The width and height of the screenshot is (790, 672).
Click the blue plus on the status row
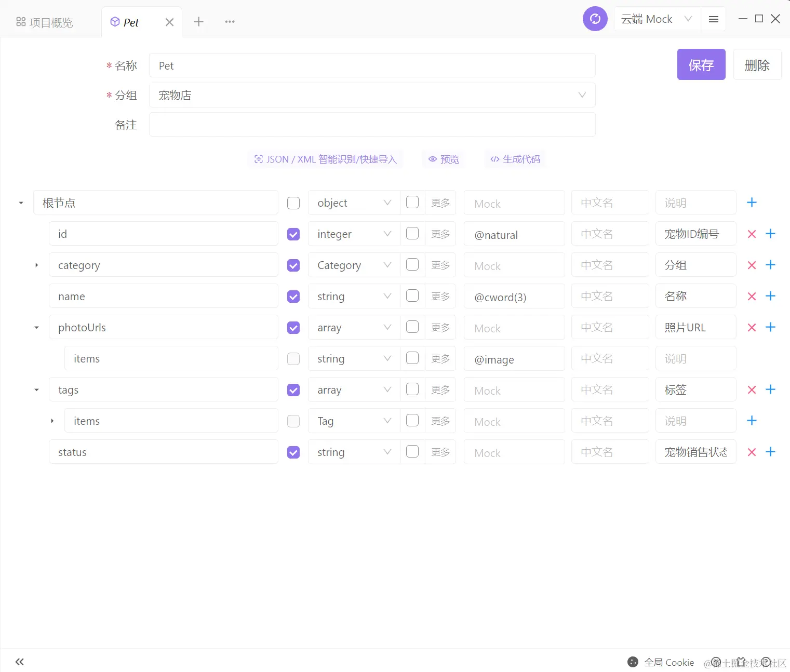[x=771, y=452]
